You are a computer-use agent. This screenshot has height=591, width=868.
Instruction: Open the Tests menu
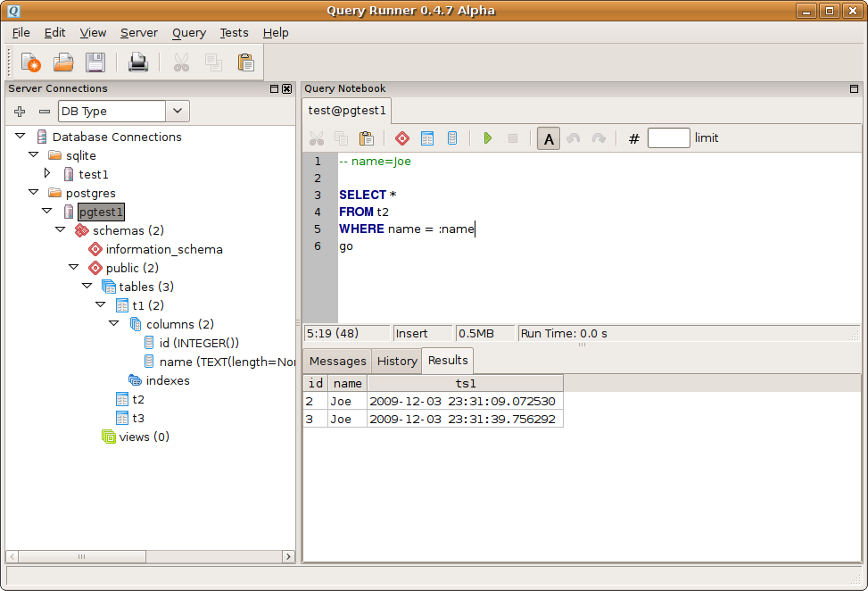[234, 33]
